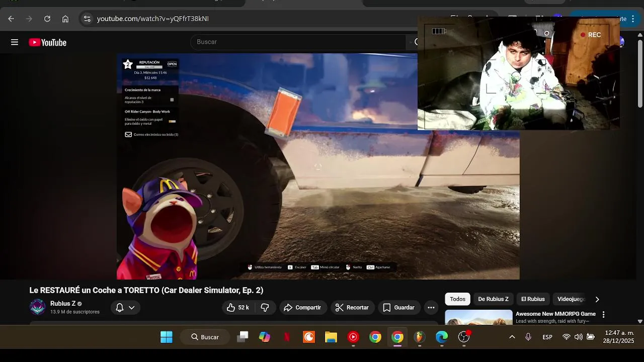This screenshot has height=362, width=644.
Task: Open Microsoft Edge from the taskbar
Action: (442, 337)
